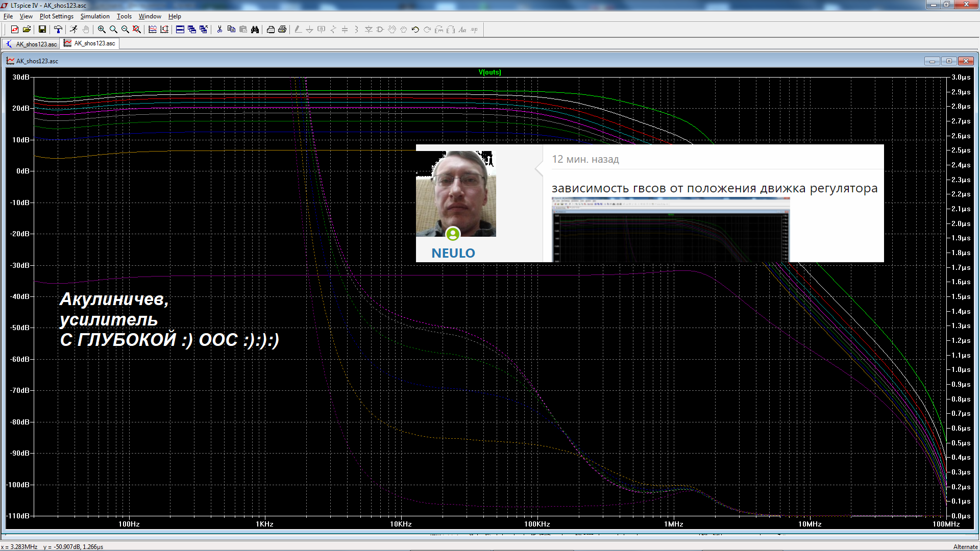The image size is (980, 551).
Task: Click the Inductor component icon
Action: tap(356, 30)
